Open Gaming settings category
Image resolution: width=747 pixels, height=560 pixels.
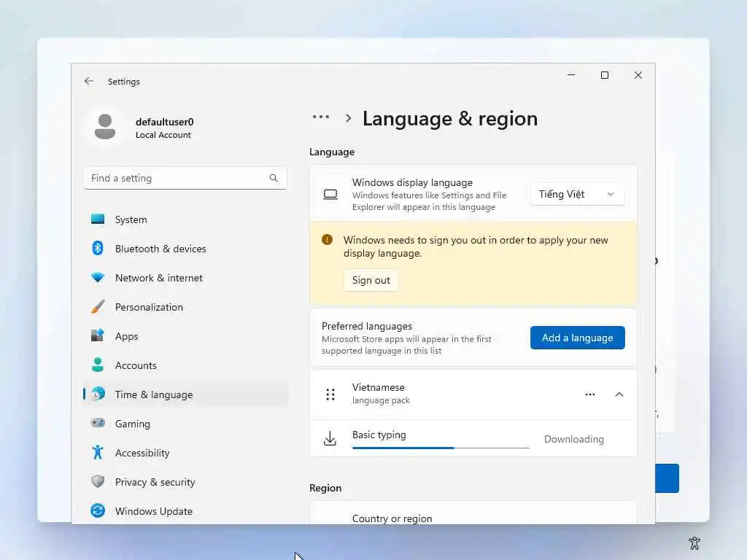[186, 424]
